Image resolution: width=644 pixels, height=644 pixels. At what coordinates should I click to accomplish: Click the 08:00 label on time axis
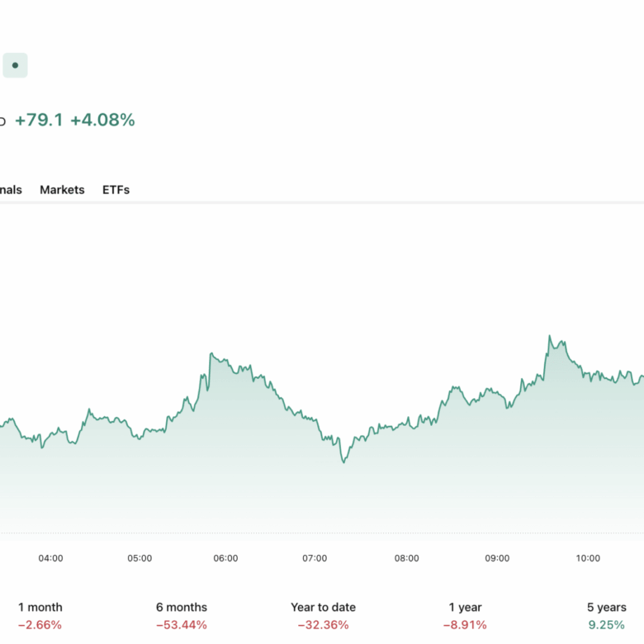coord(406,558)
